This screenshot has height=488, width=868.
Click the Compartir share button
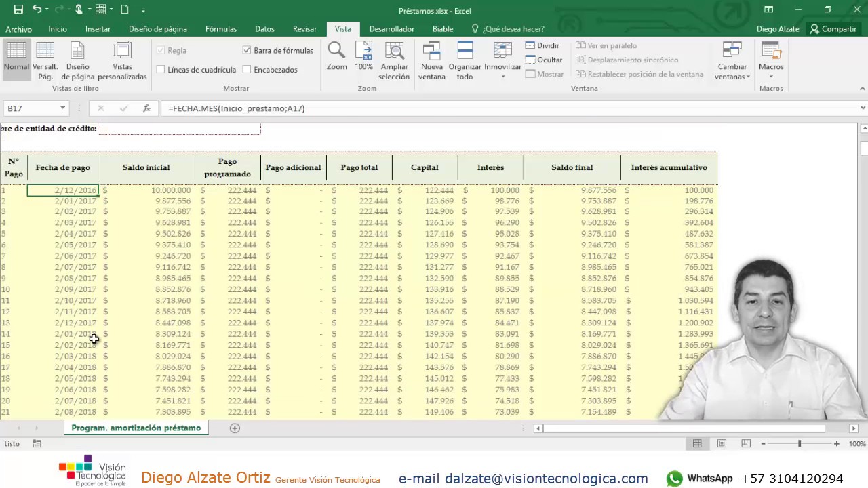coord(833,29)
